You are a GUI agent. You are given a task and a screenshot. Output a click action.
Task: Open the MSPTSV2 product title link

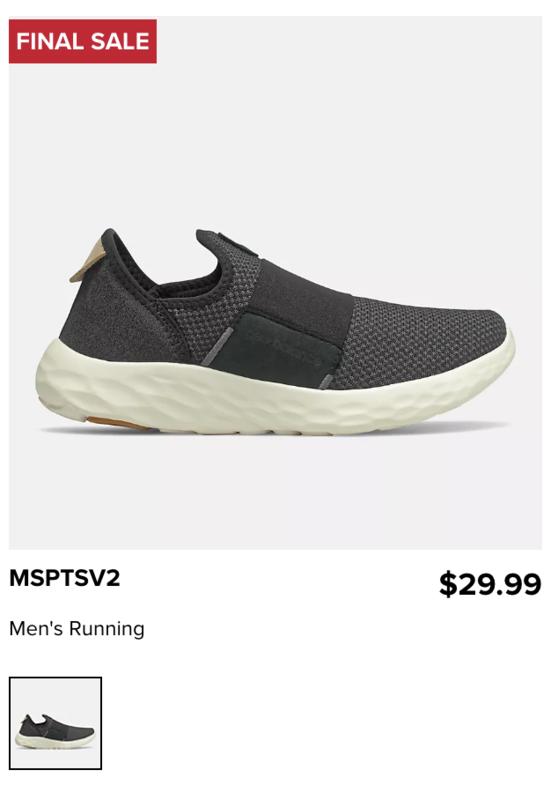point(65,578)
